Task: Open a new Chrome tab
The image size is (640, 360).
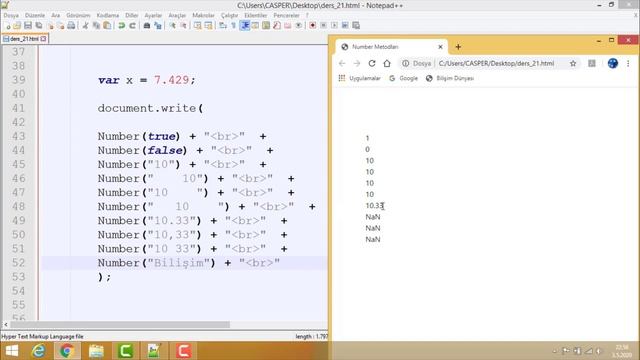Action: [458, 47]
